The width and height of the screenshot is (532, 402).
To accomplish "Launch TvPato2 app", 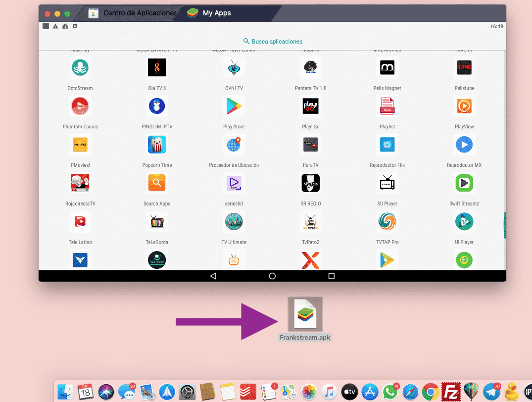I will (x=310, y=222).
